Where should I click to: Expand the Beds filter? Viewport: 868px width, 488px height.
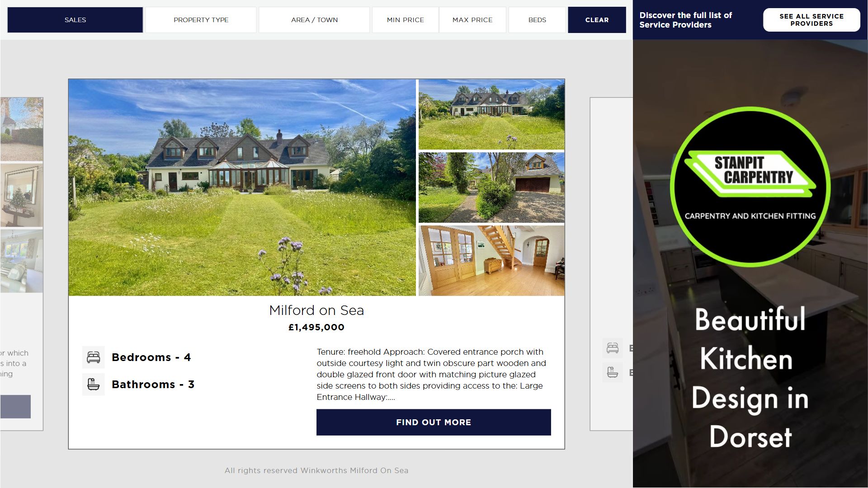[537, 20]
